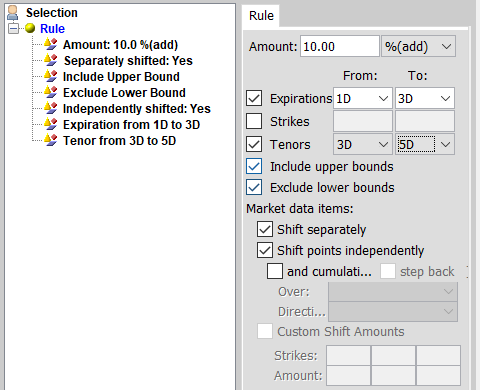Open the %(add) amount type dropdown
480x390 pixels.
(x=418, y=46)
